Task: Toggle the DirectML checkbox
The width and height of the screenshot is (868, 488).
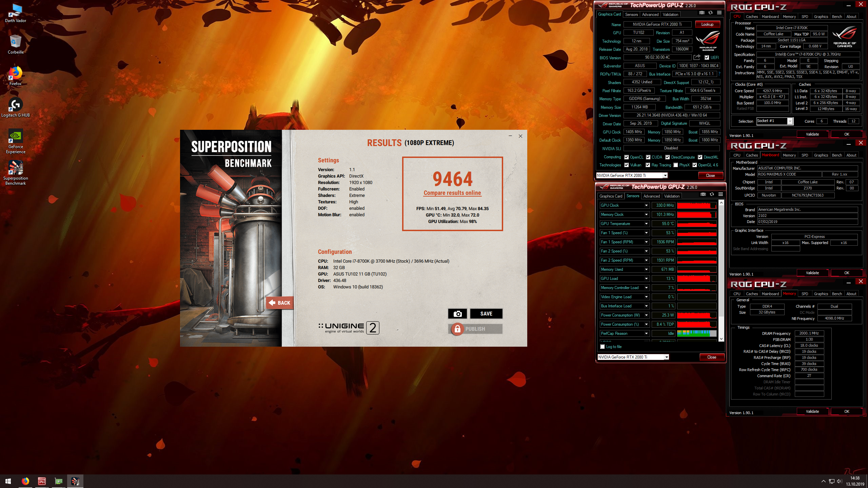Action: pos(700,157)
